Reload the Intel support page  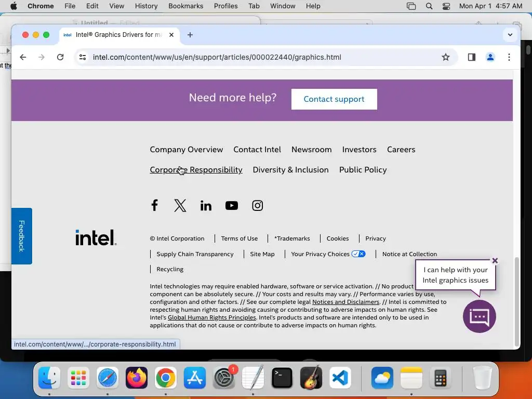point(60,57)
